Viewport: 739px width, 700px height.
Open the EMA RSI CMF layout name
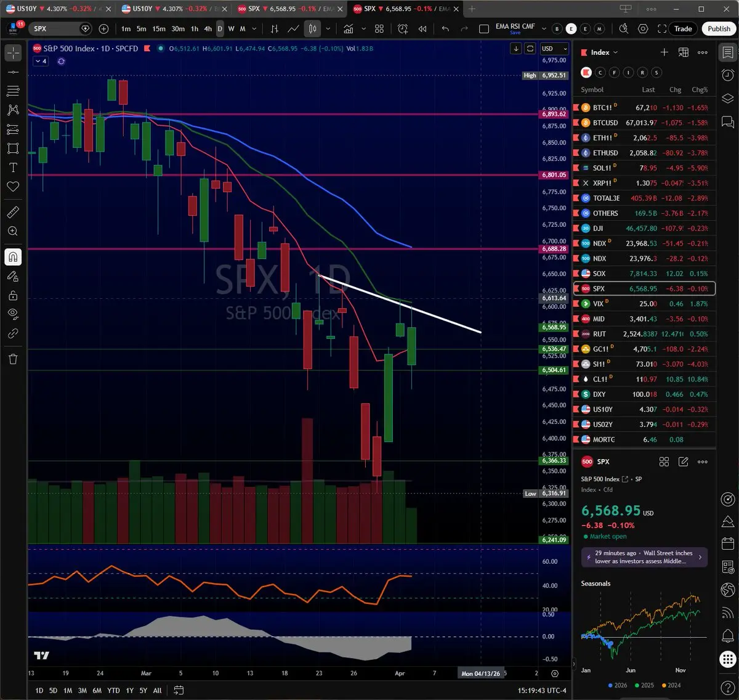tap(515, 28)
